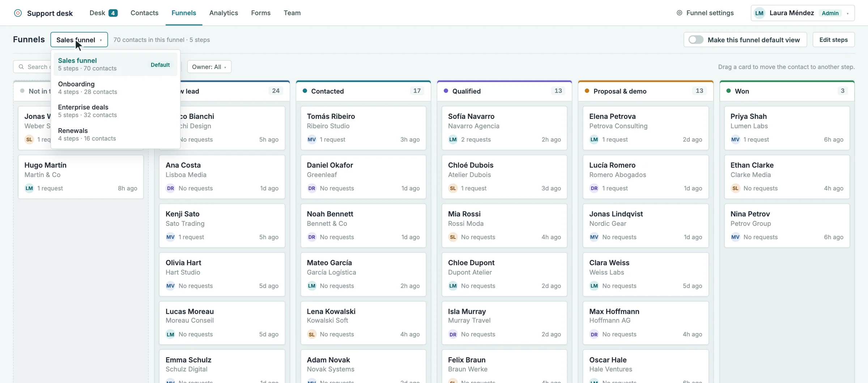868x383 pixels.
Task: Click the LM owner avatar on Hugo Martín's card
Action: click(29, 188)
